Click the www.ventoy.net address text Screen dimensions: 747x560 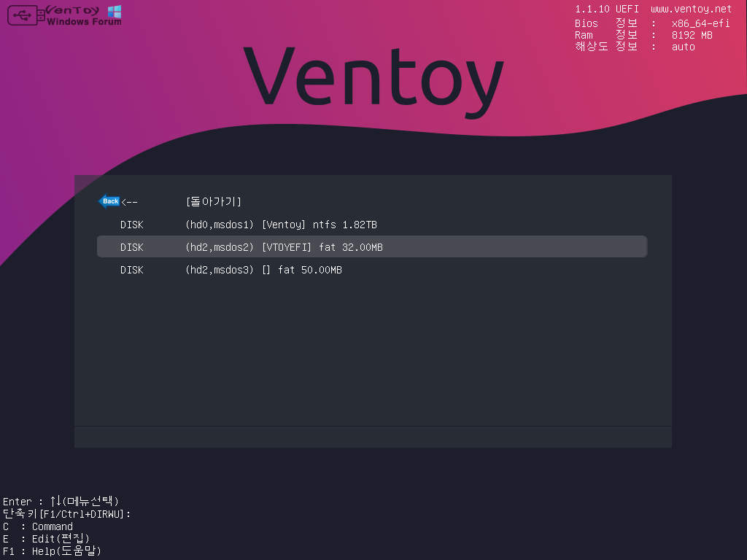pos(691,9)
